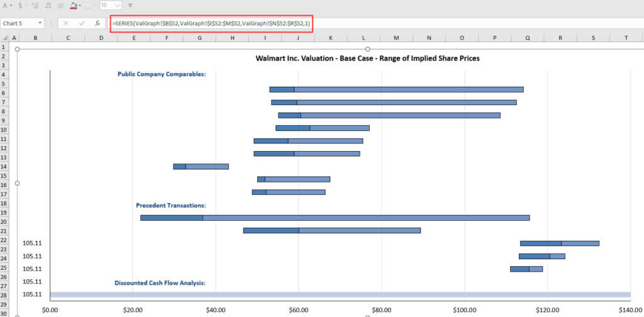The image size is (644, 317).
Task: Select the longest Precedent Transactions bar
Action: pos(335,218)
